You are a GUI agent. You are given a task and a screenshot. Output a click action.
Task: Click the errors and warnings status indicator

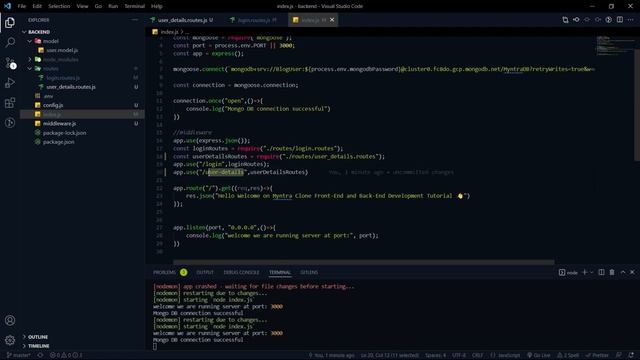[x=66, y=355]
